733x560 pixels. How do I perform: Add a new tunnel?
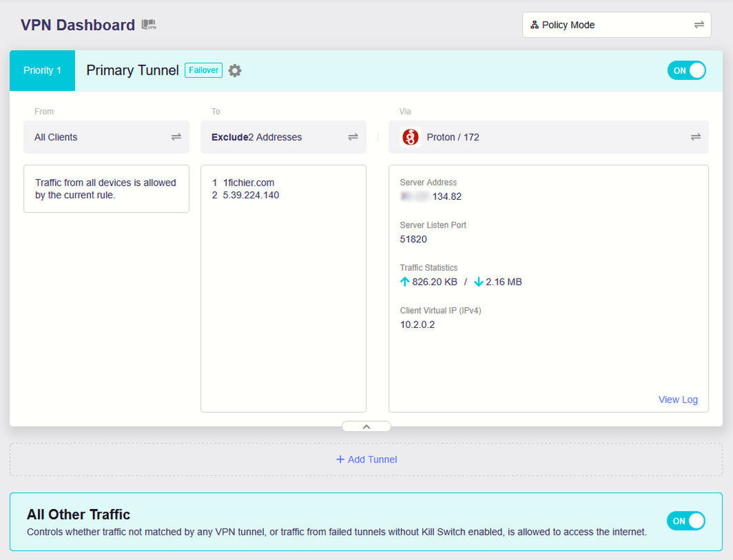(366, 459)
